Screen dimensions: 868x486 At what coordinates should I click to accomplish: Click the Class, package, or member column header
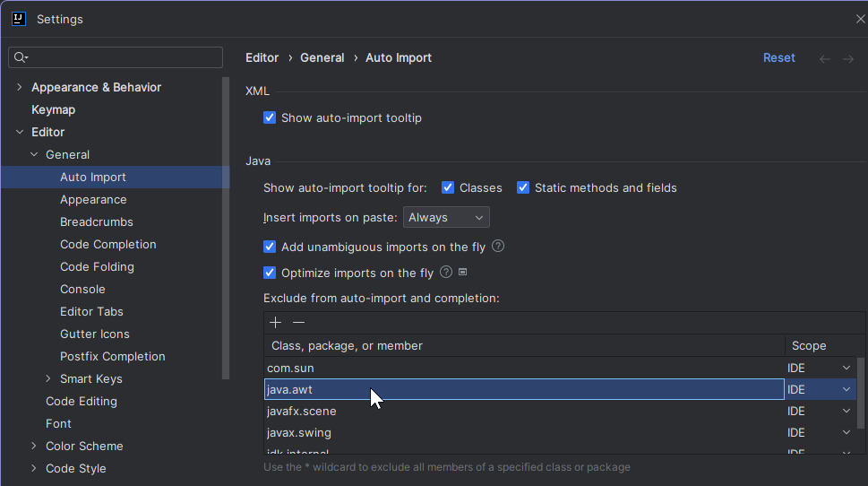click(524, 346)
